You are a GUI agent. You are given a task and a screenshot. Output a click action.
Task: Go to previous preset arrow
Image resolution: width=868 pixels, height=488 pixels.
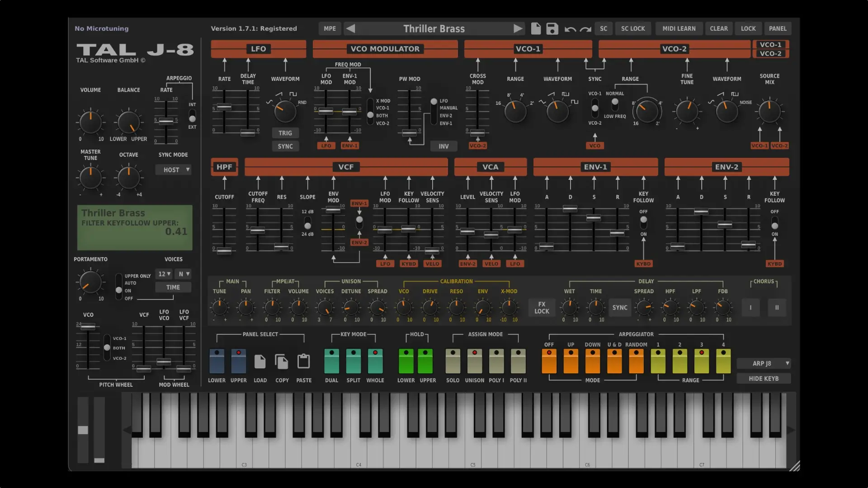(350, 28)
